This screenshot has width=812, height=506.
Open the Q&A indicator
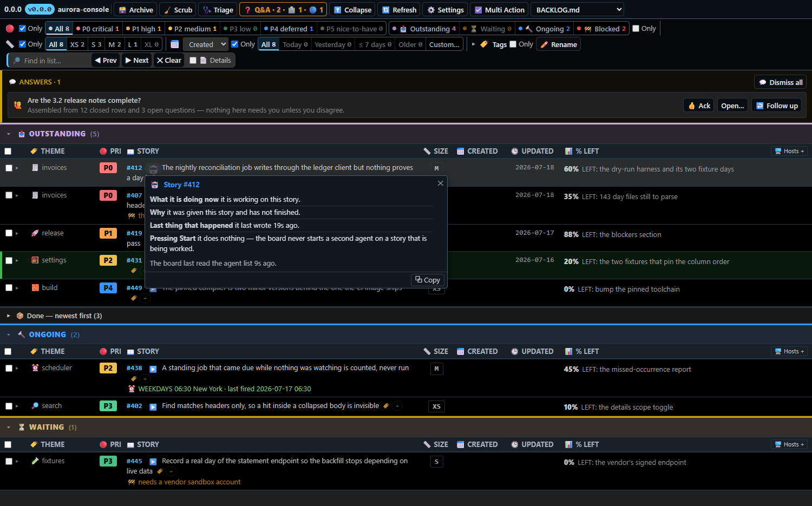pyautogui.click(x=283, y=10)
